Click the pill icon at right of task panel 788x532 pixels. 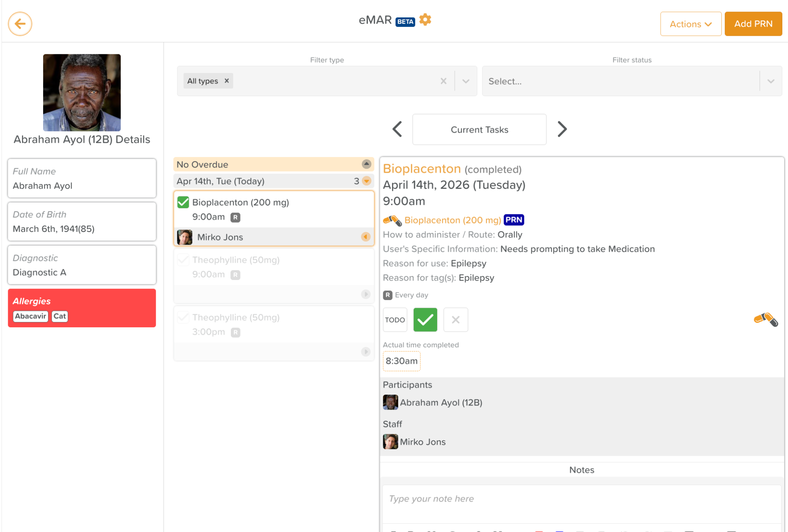766,319
